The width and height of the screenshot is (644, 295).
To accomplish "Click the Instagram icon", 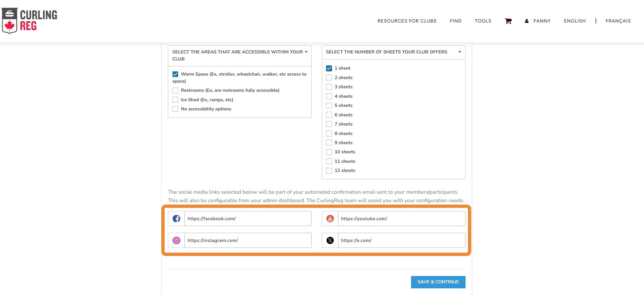I will tap(176, 241).
